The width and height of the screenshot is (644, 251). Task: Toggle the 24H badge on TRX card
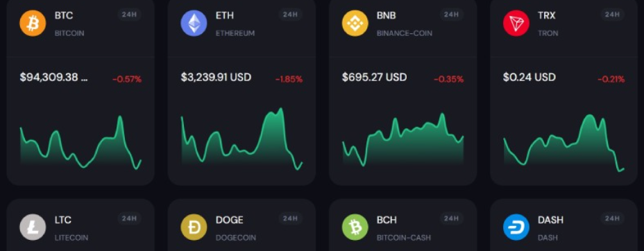pos(612,15)
